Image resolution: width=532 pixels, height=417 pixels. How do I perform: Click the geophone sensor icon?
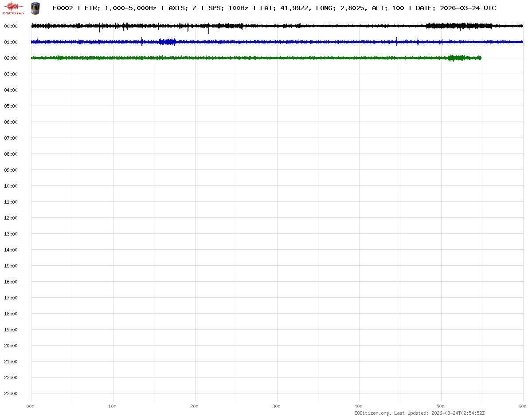(35, 8)
